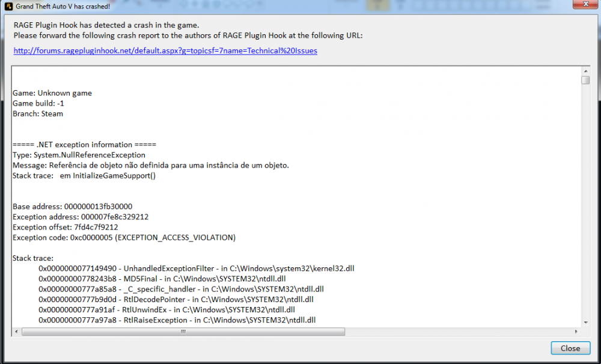Click the UnhandledExceptionFilter kernel32.dll stack entry
The image size is (601, 364).
click(197, 268)
